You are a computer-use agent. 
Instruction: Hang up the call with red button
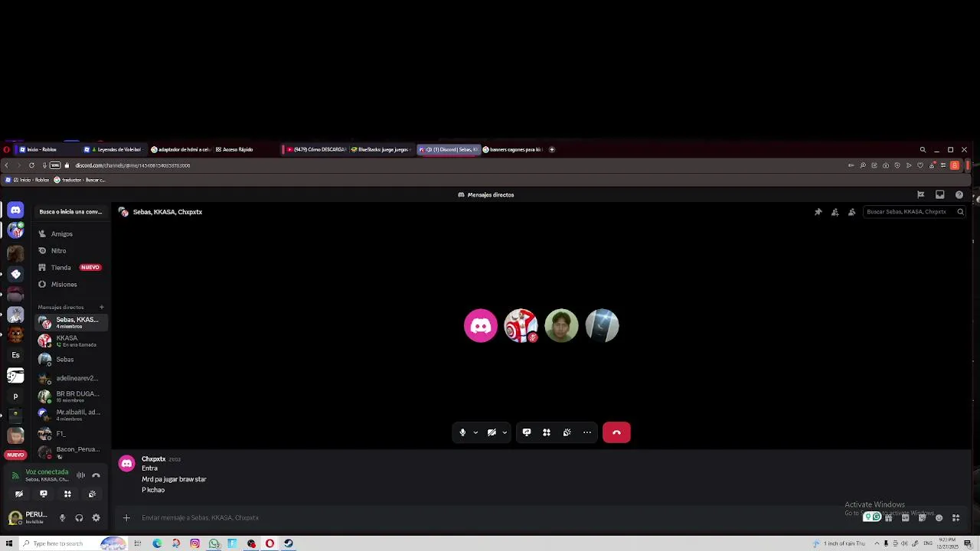[616, 432]
